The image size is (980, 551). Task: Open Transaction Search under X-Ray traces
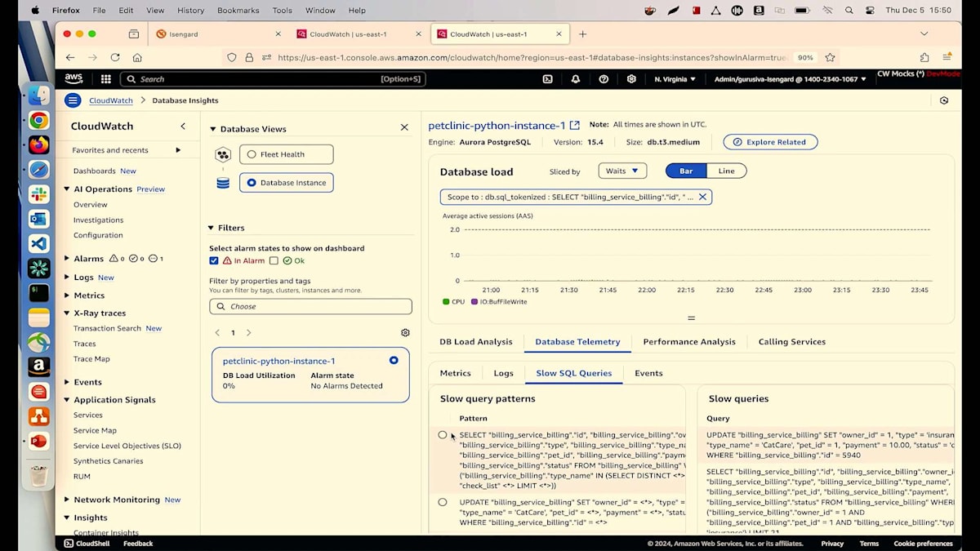click(x=107, y=328)
